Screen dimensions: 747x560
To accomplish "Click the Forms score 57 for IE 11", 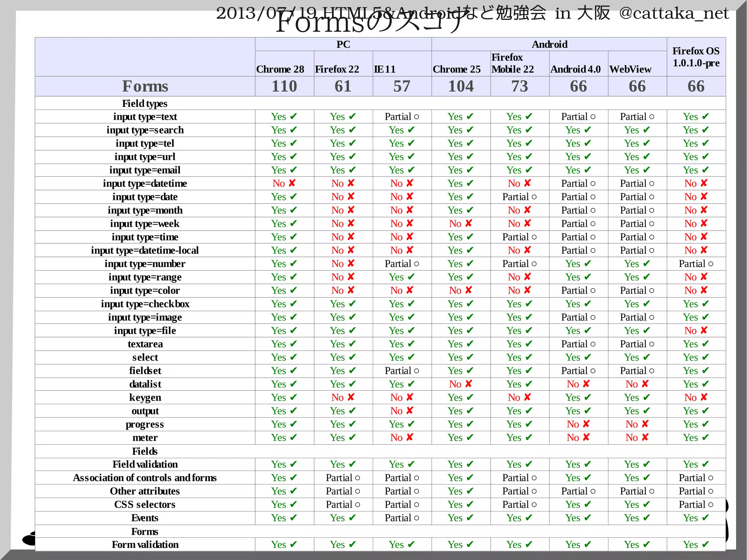I will 402,86.
